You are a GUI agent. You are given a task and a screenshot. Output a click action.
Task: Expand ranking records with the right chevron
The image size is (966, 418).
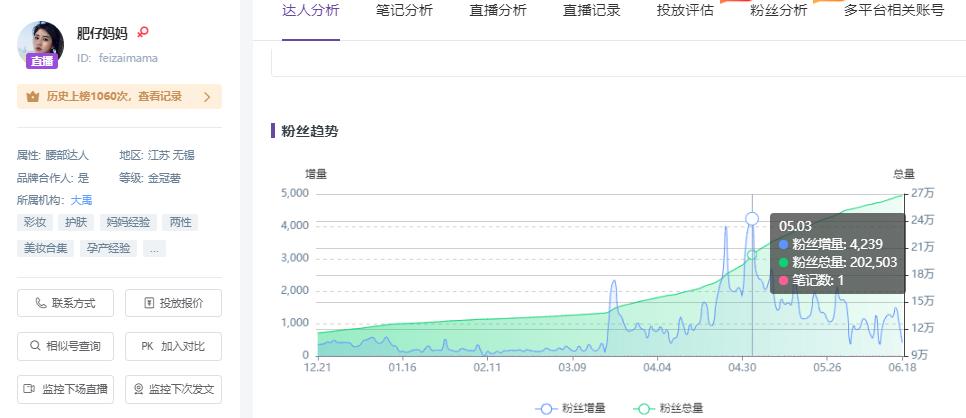pyautogui.click(x=207, y=97)
